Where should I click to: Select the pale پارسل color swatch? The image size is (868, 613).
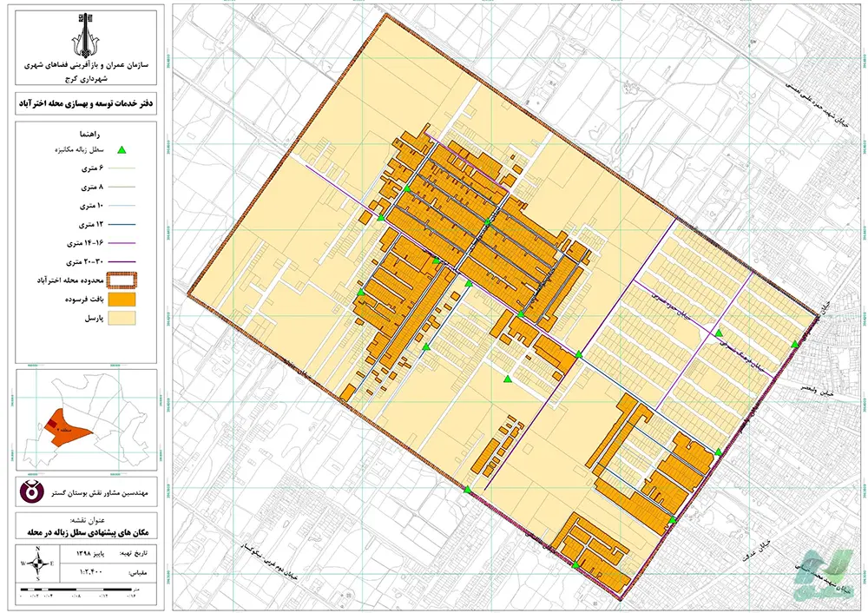122,320
